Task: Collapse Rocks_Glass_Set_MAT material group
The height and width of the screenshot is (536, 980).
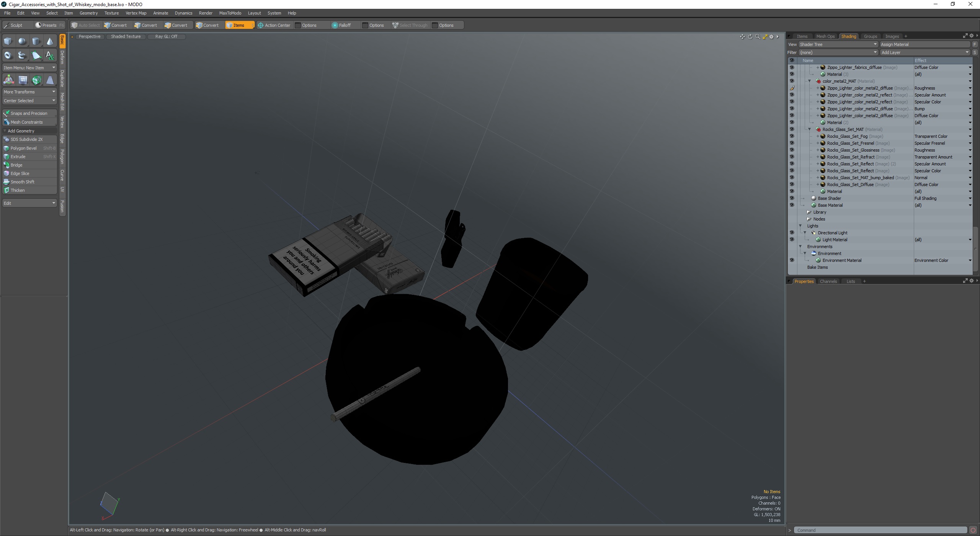Action: (809, 129)
